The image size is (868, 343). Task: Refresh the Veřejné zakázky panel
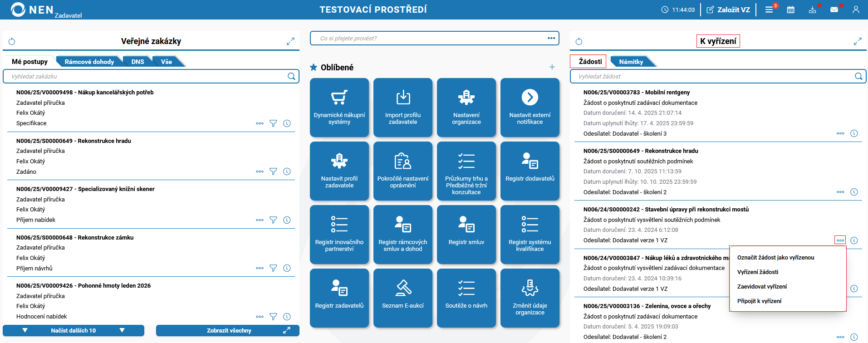tap(12, 42)
